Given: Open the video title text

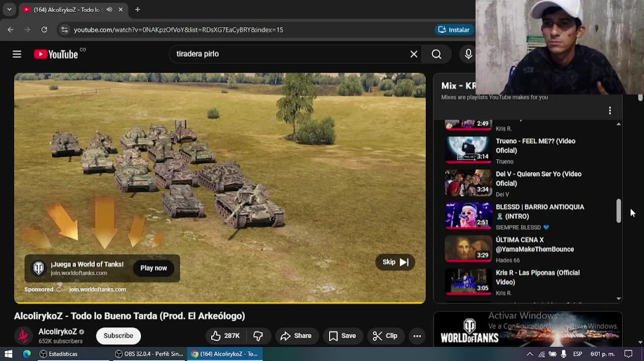Looking at the screenshot, I should 129,316.
